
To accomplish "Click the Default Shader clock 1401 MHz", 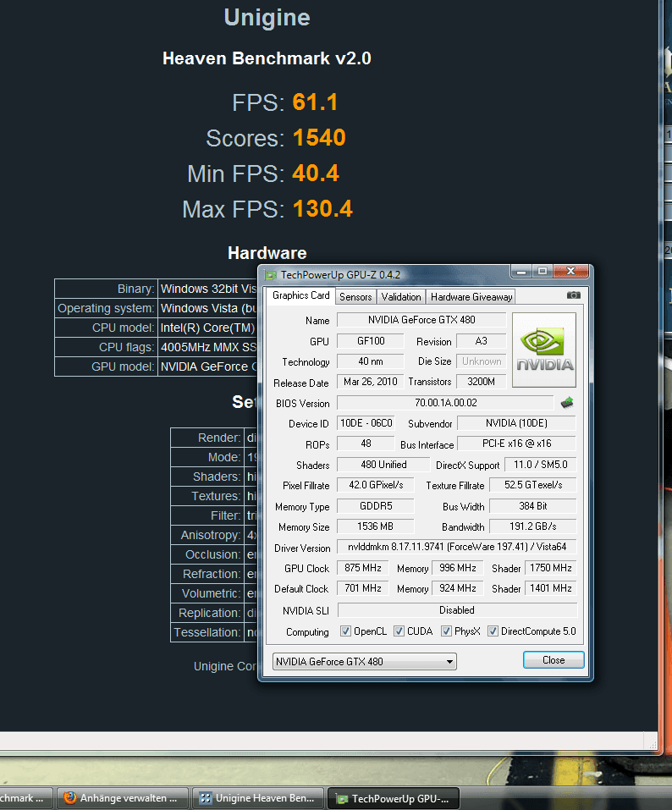I will (551, 588).
